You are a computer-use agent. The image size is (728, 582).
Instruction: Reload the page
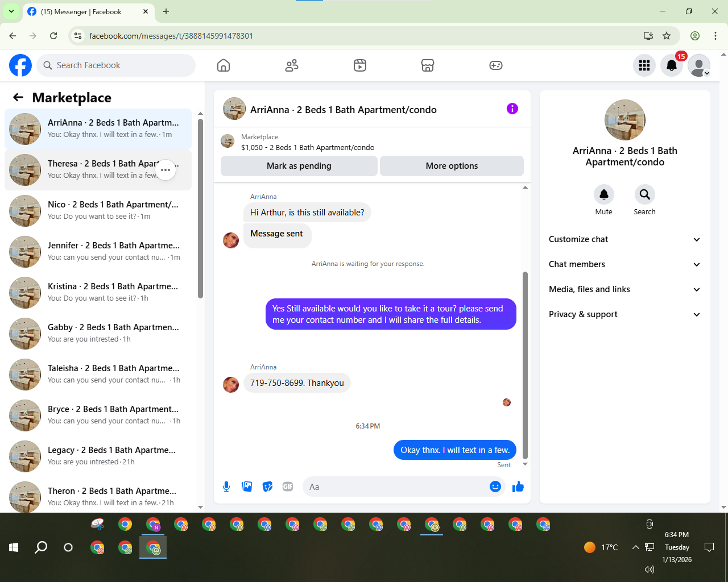click(53, 36)
